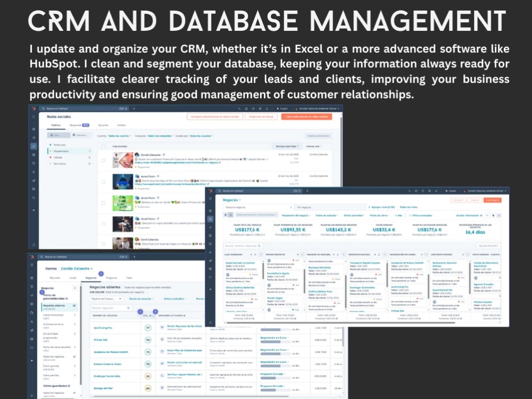Select highlighted marketing icon in Redes sociales sidebar
The width and height of the screenshot is (532, 399).
pyautogui.click(x=34, y=146)
